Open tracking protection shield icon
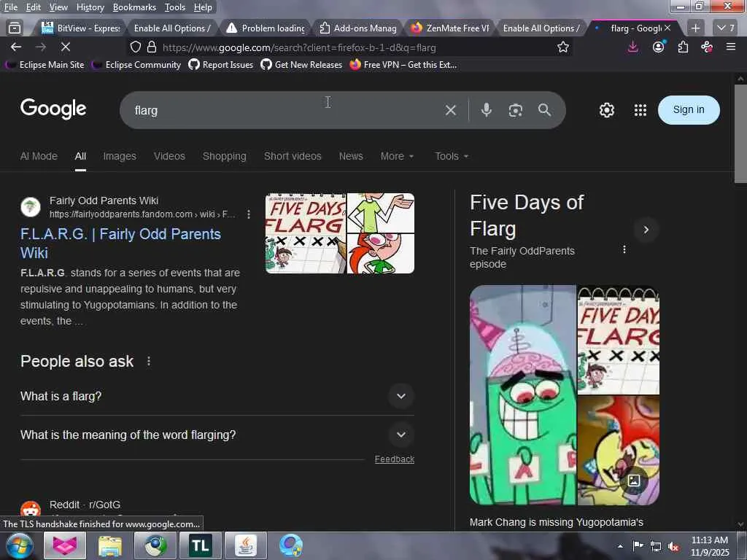Viewport: 747px width, 560px height. point(136,47)
